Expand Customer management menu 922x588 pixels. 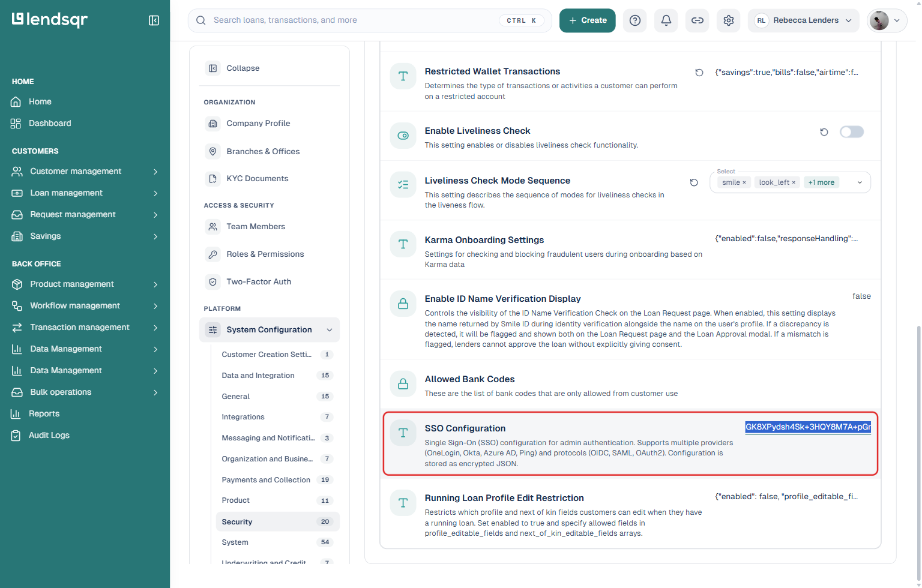85,172
